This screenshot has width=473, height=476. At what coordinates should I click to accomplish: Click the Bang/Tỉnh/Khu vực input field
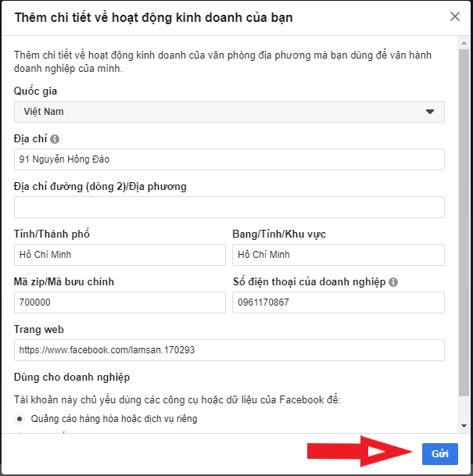[x=338, y=255]
